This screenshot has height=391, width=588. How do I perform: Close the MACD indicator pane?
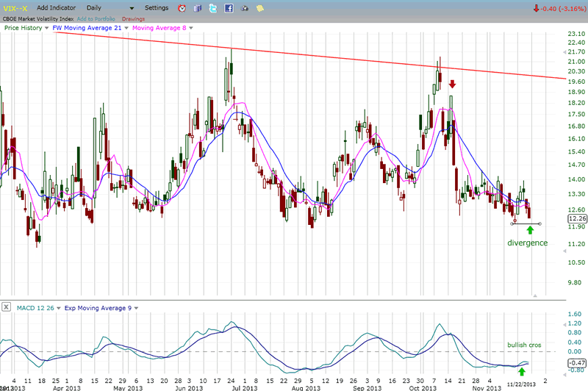pyautogui.click(x=6, y=306)
